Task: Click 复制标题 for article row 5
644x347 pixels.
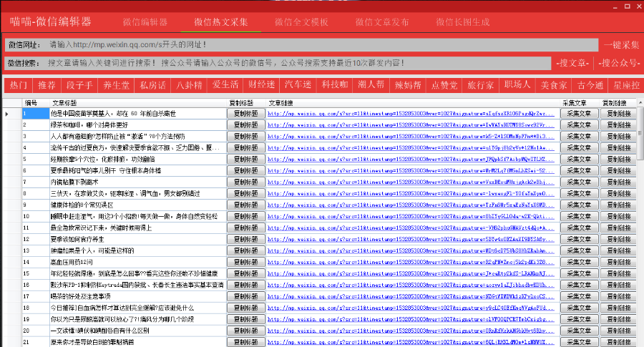Action: tap(246, 159)
